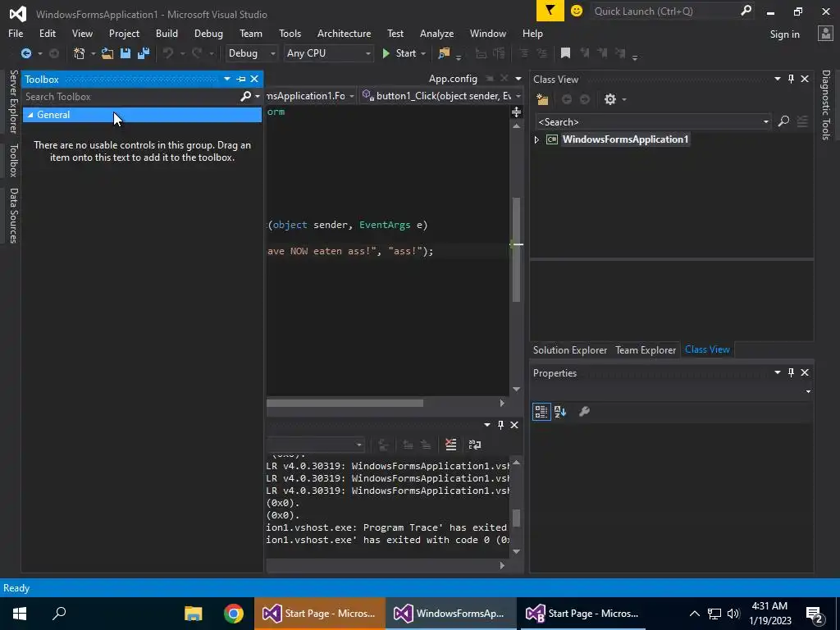Click the editor vertical scrollbar thumb
840x630 pixels.
[x=517, y=250]
